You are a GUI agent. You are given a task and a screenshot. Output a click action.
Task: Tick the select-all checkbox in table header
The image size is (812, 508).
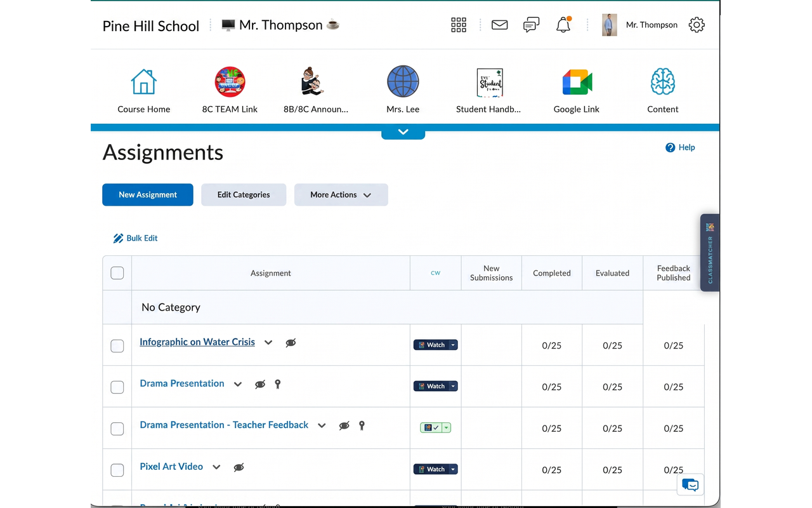point(117,273)
